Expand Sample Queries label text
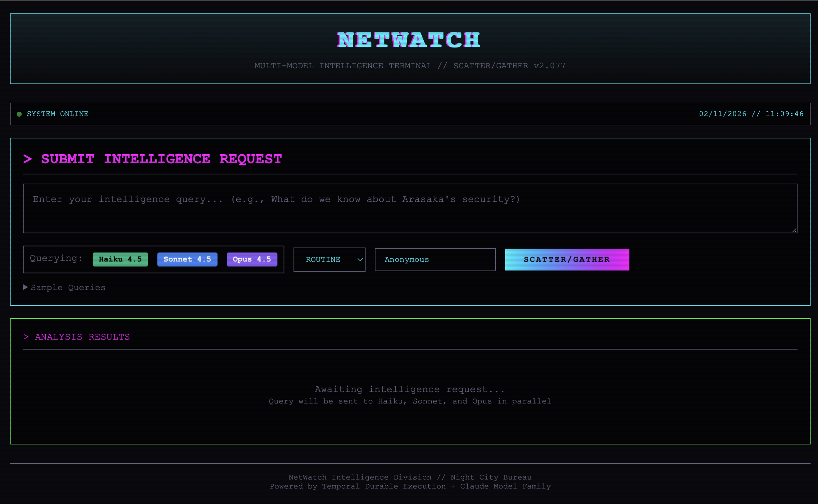 [68, 288]
